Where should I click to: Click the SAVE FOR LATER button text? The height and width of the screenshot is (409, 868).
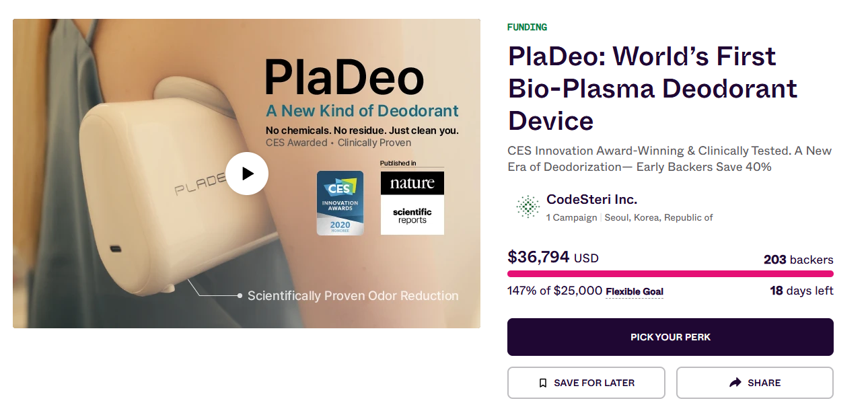tap(594, 383)
